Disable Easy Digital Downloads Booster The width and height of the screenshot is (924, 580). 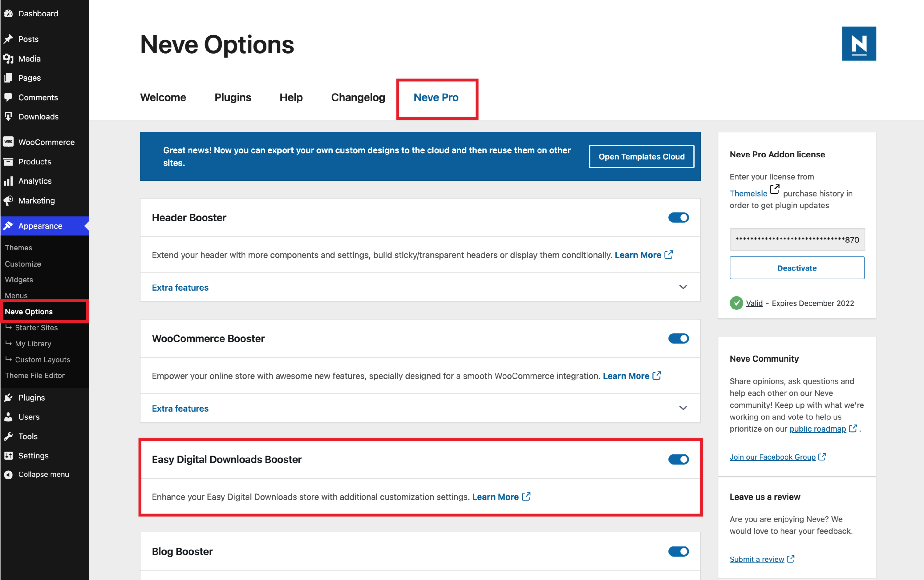click(679, 459)
